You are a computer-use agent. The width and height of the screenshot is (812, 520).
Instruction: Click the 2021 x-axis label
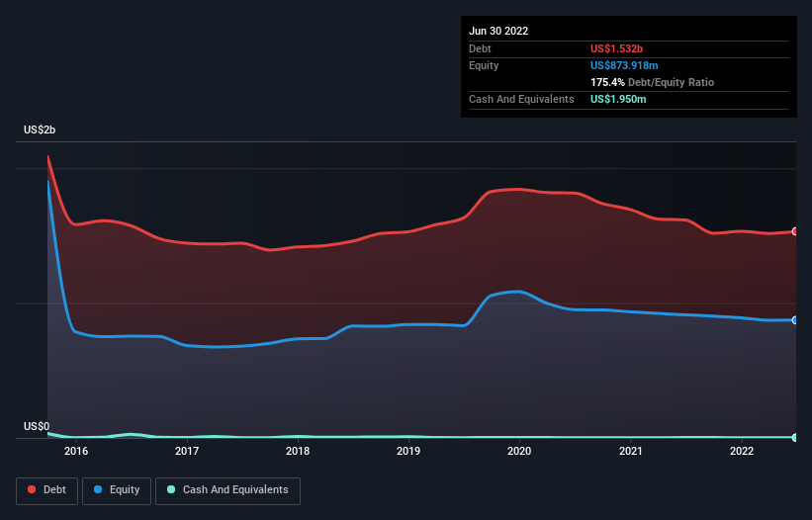pos(631,451)
